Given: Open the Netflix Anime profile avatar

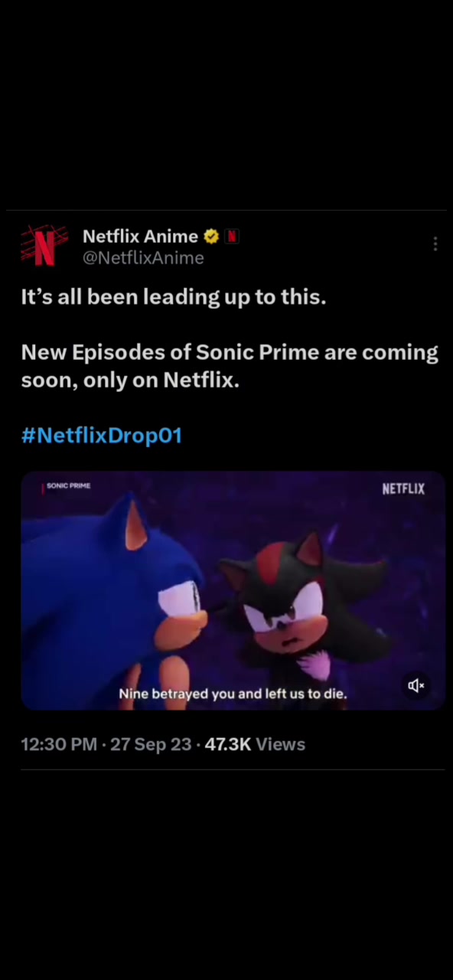Looking at the screenshot, I should pyautogui.click(x=44, y=246).
